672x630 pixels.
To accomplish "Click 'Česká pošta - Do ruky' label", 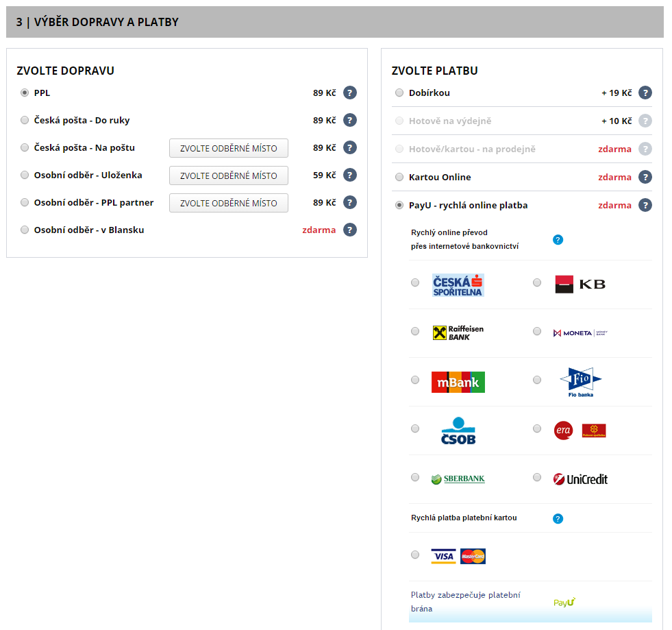I will point(82,121).
